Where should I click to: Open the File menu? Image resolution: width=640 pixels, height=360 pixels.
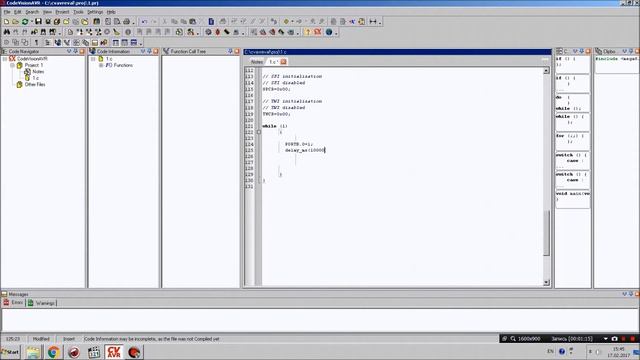[7, 12]
